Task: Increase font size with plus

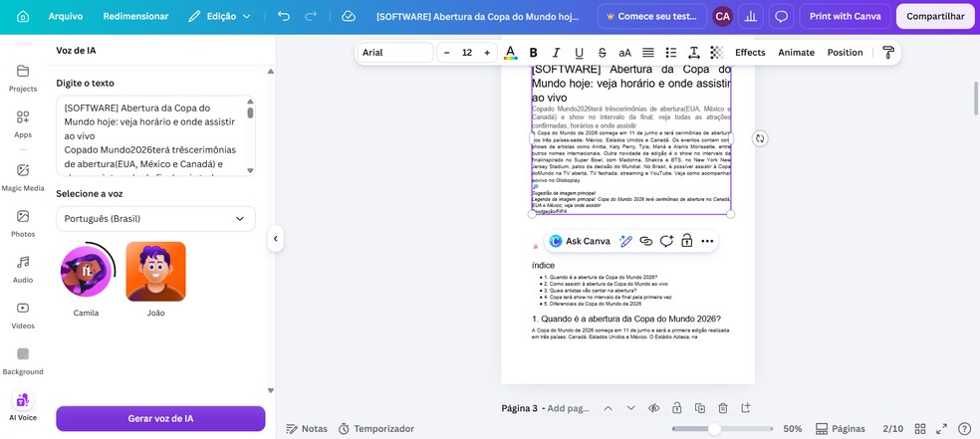Action: (x=487, y=53)
